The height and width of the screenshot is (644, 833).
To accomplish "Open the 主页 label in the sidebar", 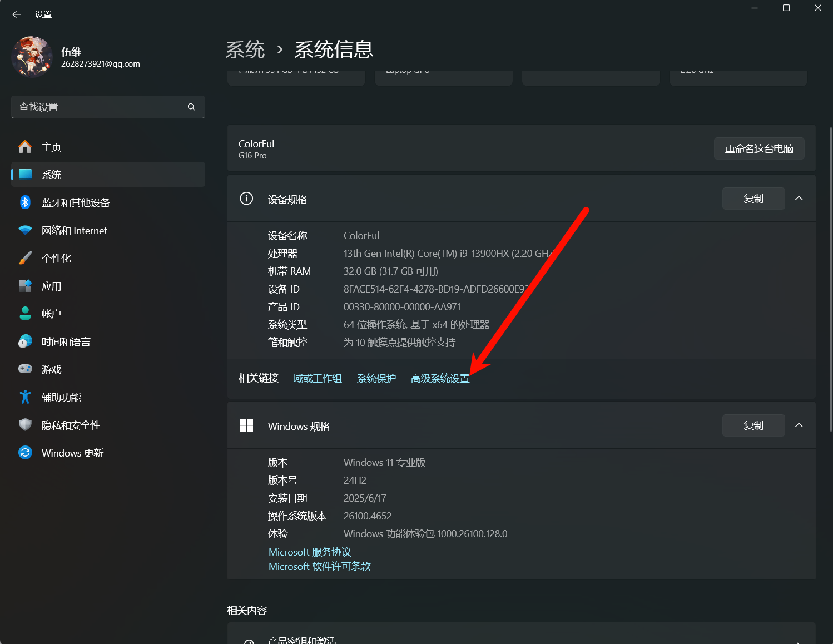I will (52, 147).
